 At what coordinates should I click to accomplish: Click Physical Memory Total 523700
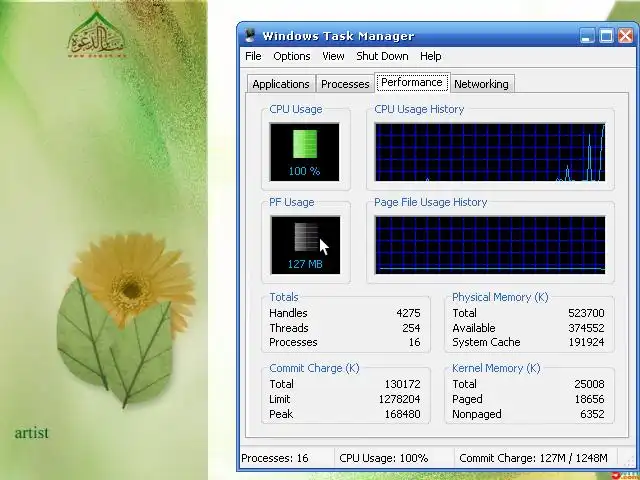[x=586, y=313]
